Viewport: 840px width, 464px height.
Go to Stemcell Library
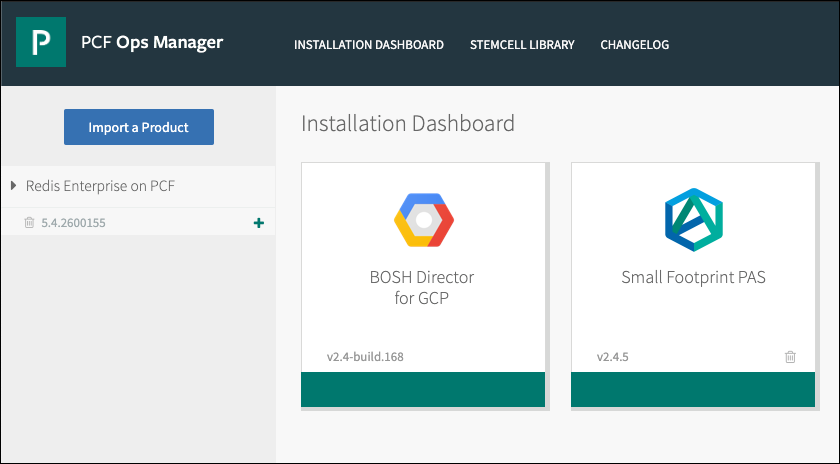click(522, 45)
